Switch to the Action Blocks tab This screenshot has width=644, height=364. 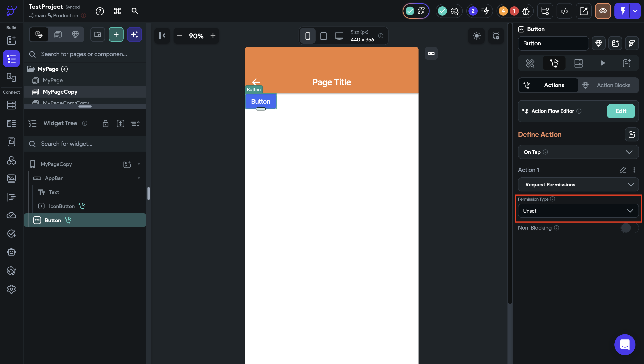pyautogui.click(x=608, y=85)
